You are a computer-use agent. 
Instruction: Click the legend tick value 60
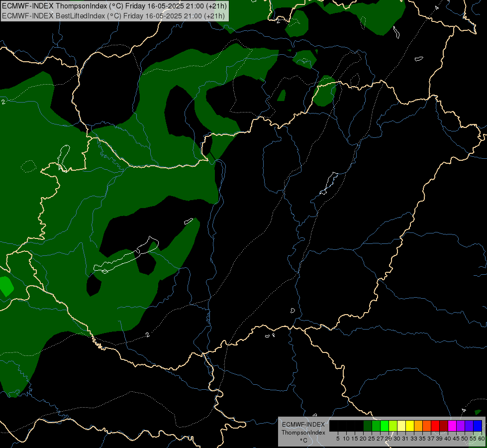(481, 439)
